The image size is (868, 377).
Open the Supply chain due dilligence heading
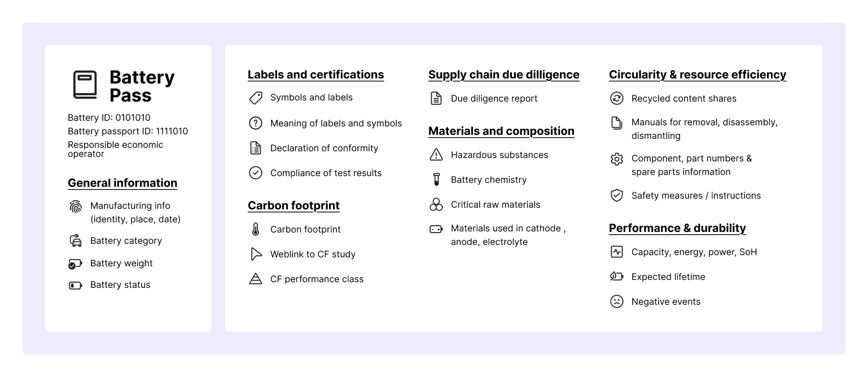[x=503, y=74]
